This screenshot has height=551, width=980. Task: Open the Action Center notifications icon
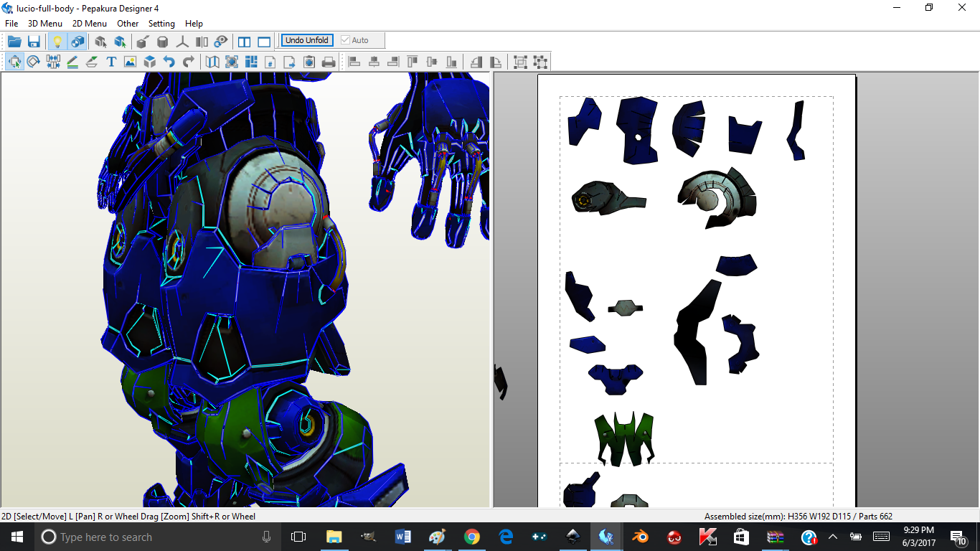tap(958, 537)
